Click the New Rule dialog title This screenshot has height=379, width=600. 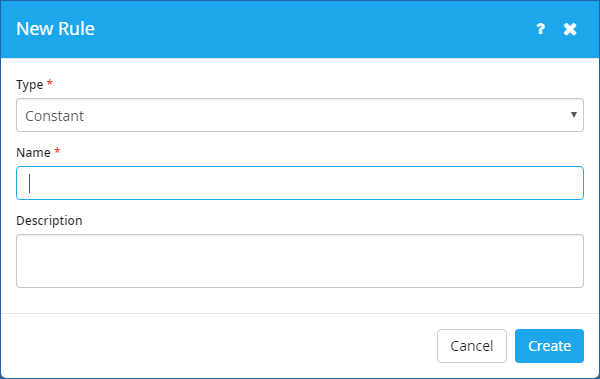(55, 29)
